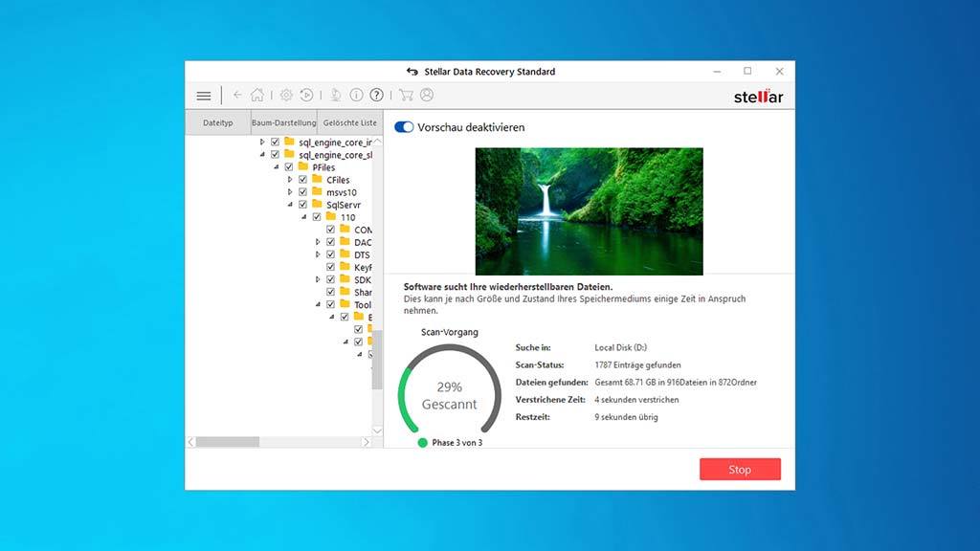Collapse the 110 tree node

[303, 217]
